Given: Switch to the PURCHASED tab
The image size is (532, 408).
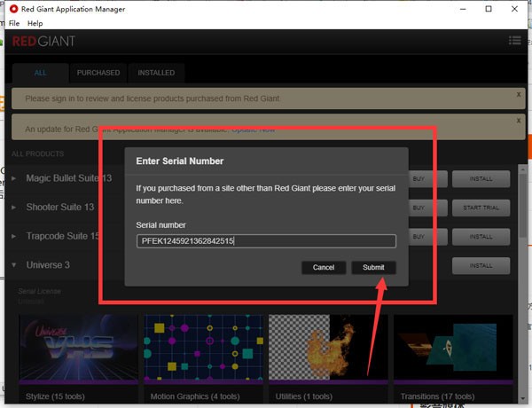Looking at the screenshot, I should tap(98, 73).
